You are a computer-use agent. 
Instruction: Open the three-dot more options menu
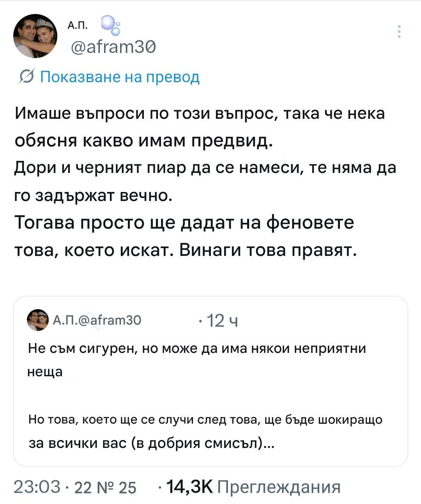tap(398, 32)
